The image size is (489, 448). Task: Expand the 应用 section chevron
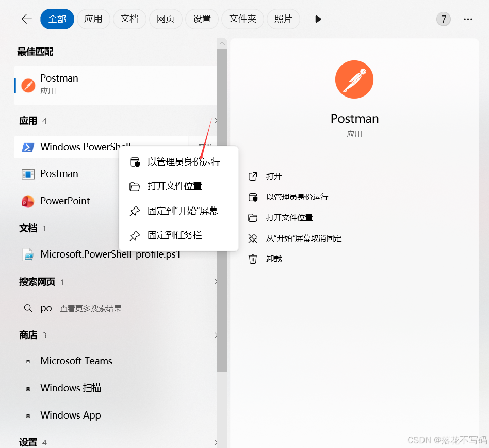pyautogui.click(x=215, y=121)
